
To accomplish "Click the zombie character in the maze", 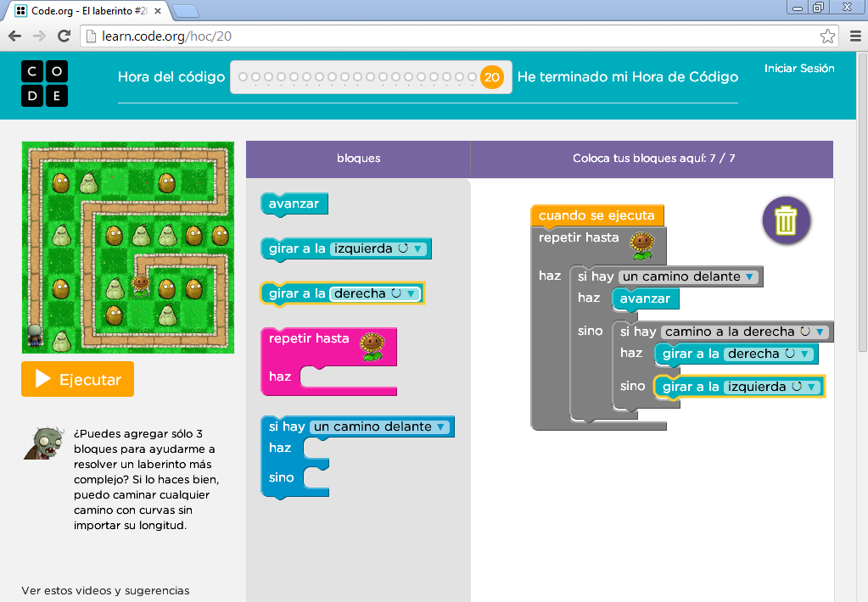I will coord(35,335).
